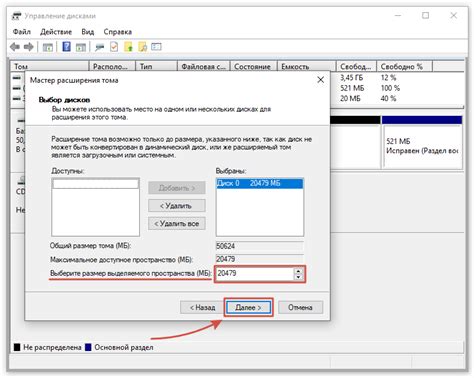Click the 20 МБ free space cell
Viewport: 474px width, 378px height.
(350, 99)
